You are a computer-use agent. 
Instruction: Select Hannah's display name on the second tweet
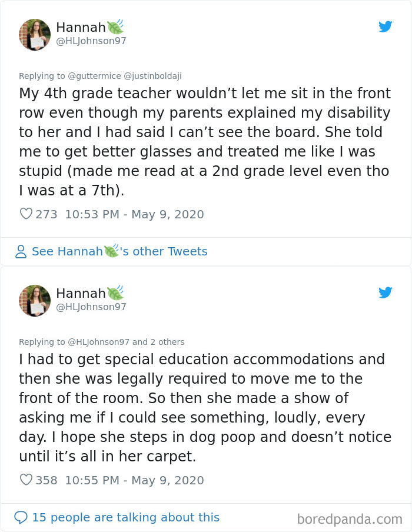pyautogui.click(x=80, y=292)
